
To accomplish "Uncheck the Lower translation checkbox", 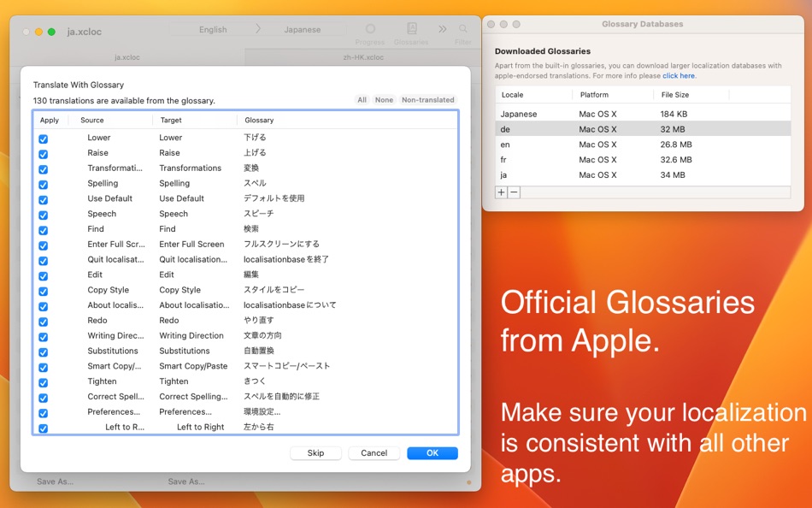I will click(x=43, y=139).
